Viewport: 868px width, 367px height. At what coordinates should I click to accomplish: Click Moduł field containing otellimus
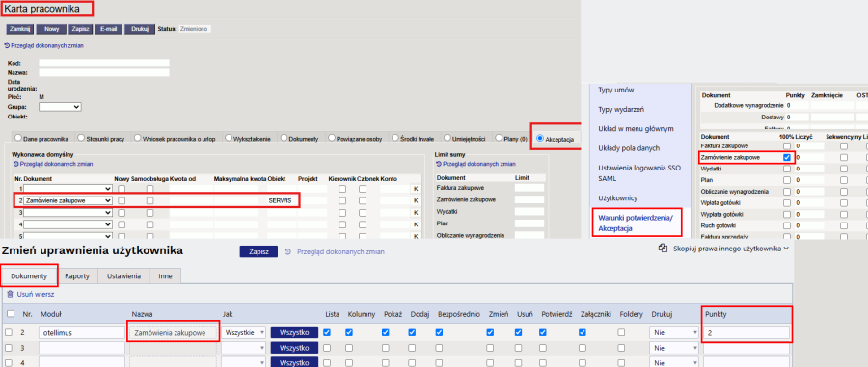coord(82,332)
